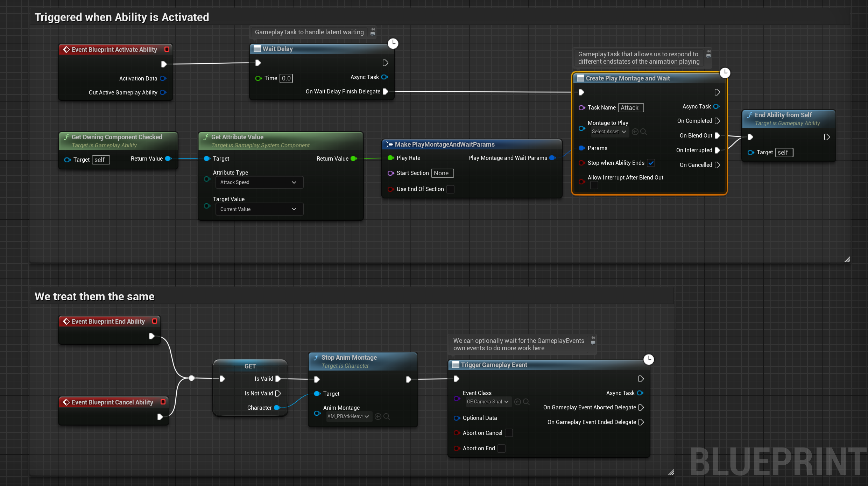Open the Attack Speed attribute type dropdown

tap(259, 182)
